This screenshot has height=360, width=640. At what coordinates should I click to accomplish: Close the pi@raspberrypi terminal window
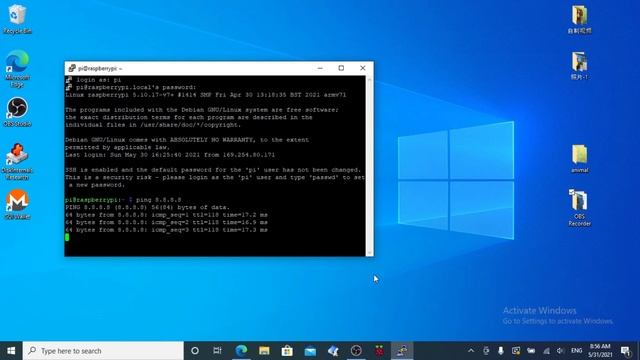click(x=362, y=68)
